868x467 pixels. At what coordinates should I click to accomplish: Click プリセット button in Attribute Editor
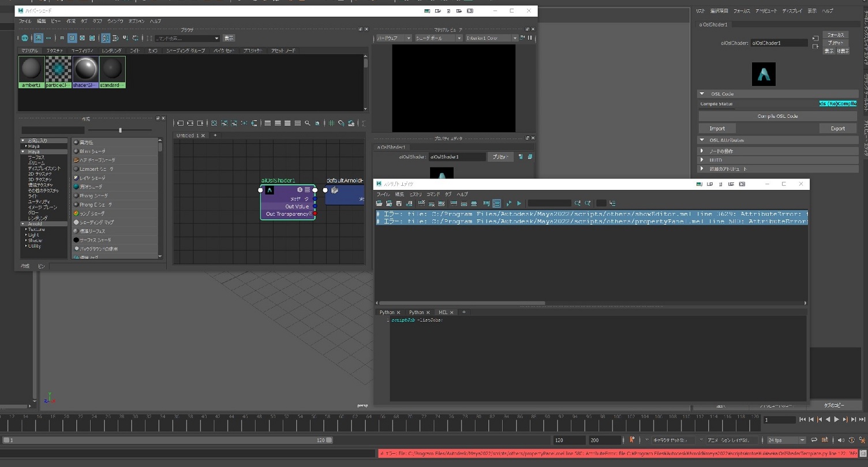click(836, 43)
